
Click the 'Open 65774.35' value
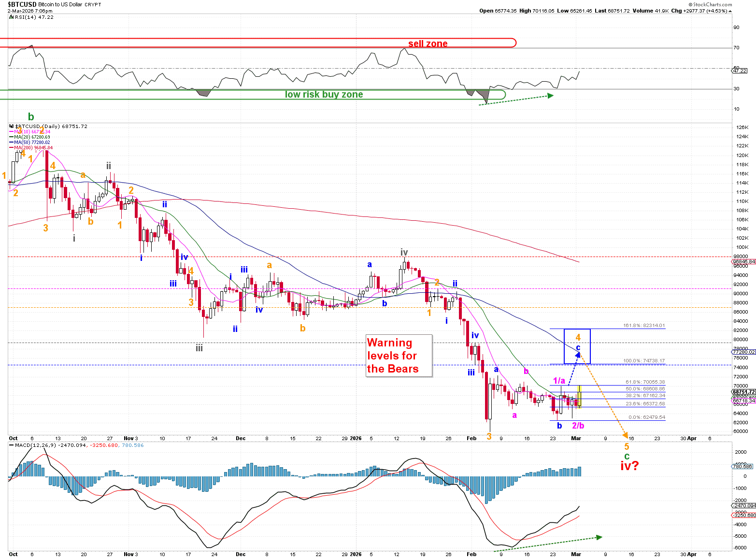498,11
